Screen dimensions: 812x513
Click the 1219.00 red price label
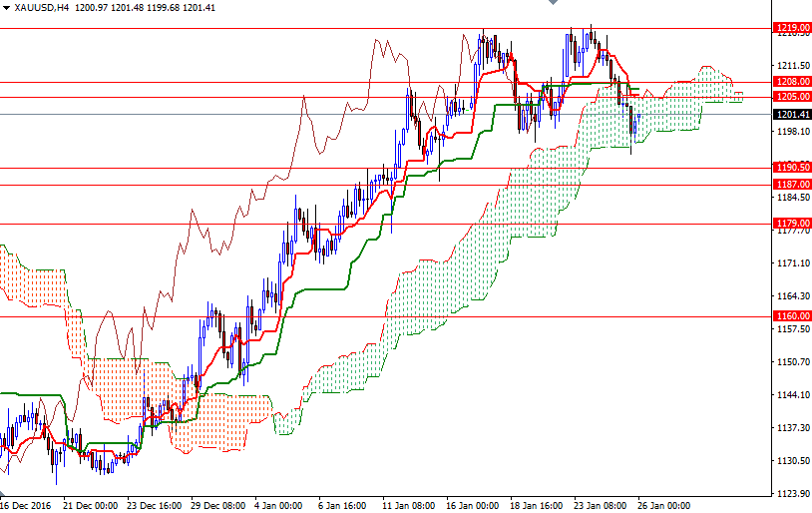(x=792, y=27)
